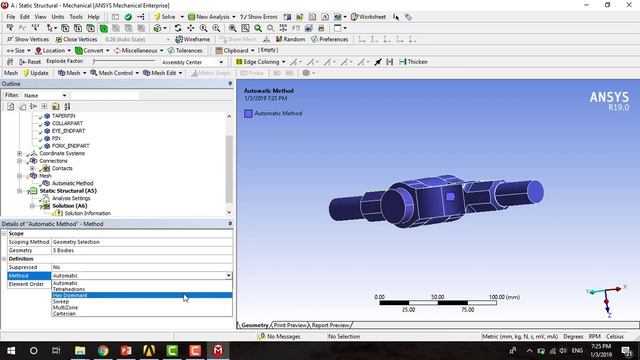Open File Explorer from the taskbar

[x=80, y=351]
